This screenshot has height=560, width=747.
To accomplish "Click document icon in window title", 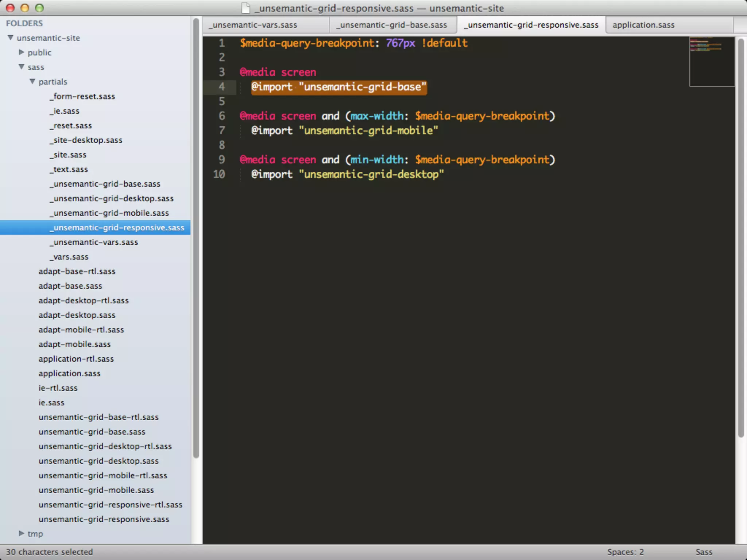I will (246, 8).
